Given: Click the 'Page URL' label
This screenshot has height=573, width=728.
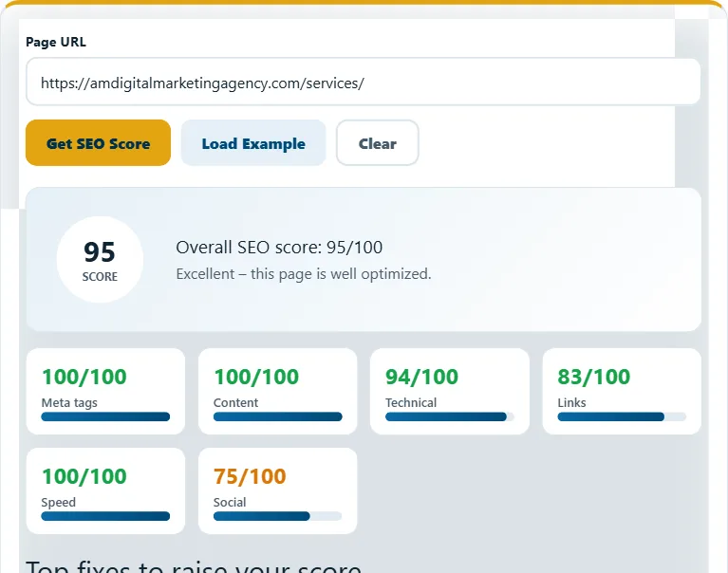Looking at the screenshot, I should 56,42.
